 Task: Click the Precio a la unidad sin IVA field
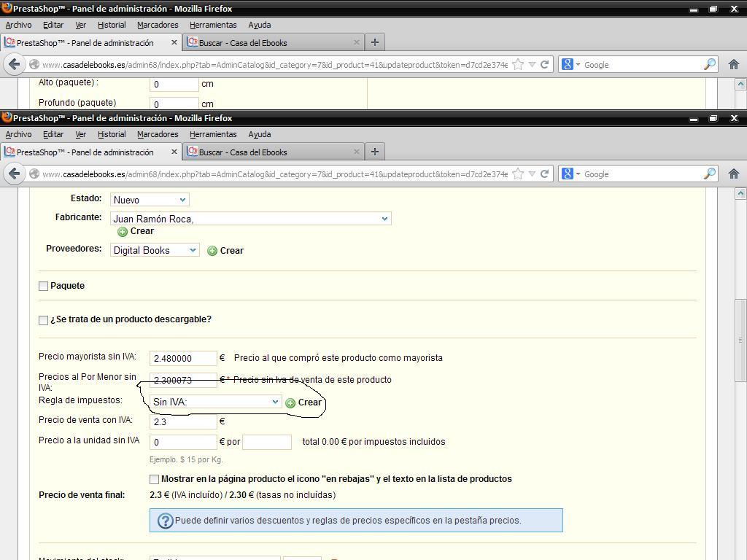tap(183, 442)
